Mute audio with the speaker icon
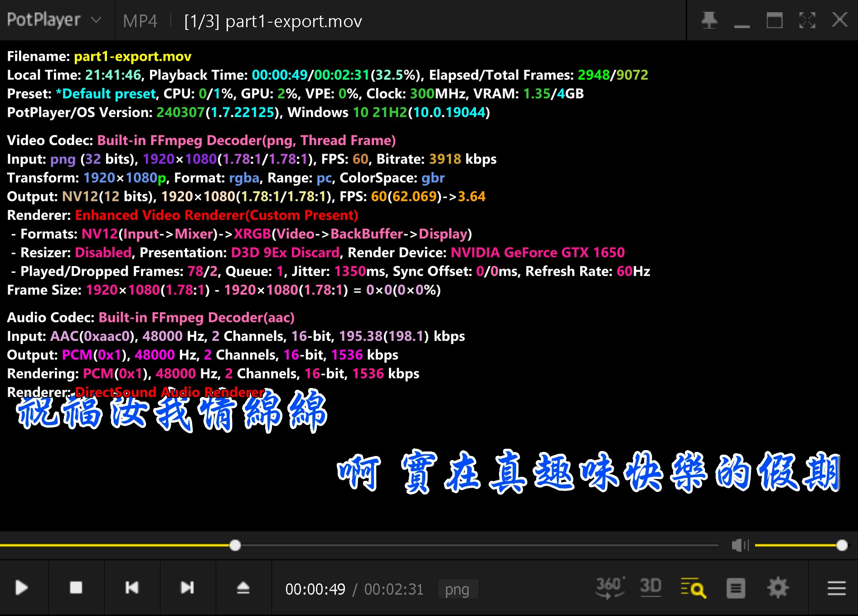Viewport: 858px width, 616px height. tap(740, 545)
